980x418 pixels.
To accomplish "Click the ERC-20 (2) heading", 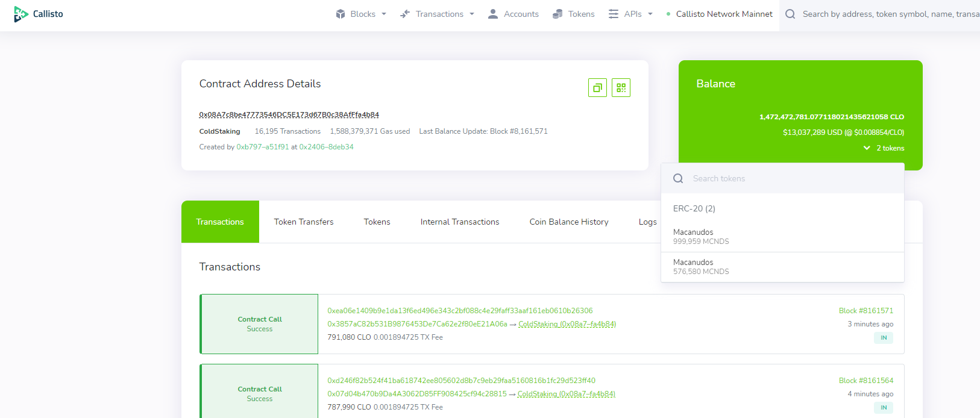I will click(694, 208).
